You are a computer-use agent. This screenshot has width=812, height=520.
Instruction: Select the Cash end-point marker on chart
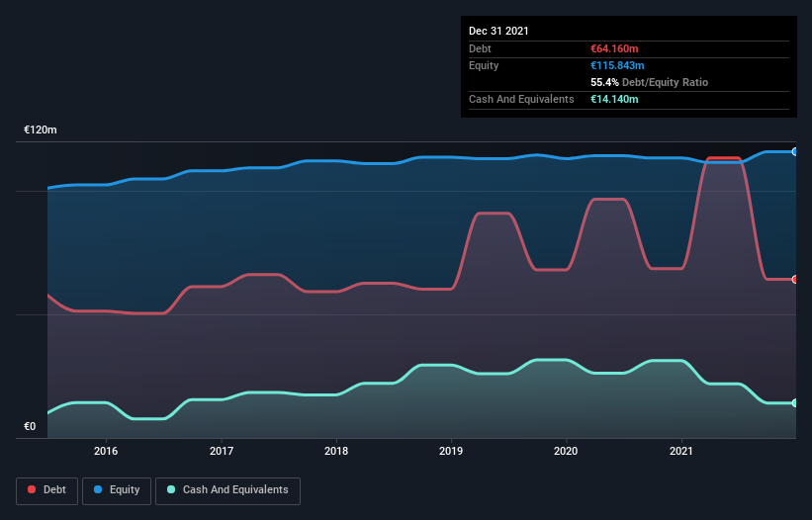pos(795,403)
